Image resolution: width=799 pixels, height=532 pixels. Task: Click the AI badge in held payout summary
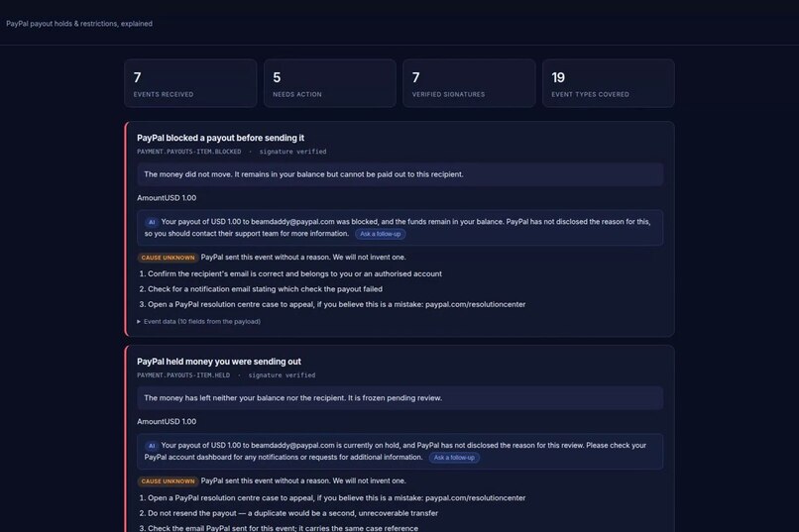[x=152, y=446]
